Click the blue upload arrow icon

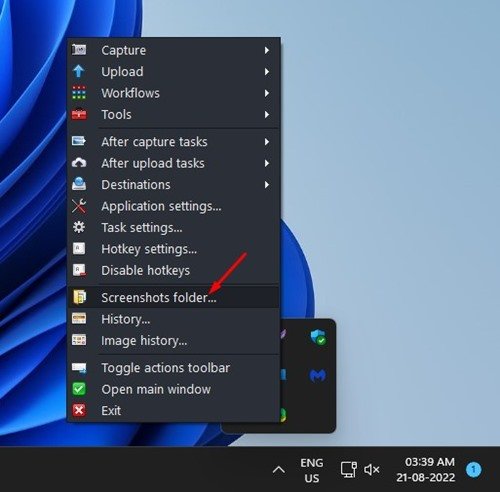click(79, 71)
